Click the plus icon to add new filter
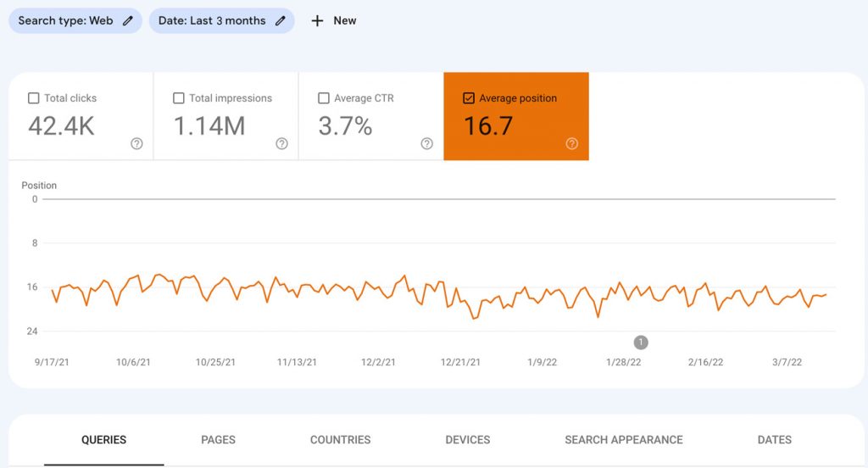The width and height of the screenshot is (868, 468). point(317,21)
